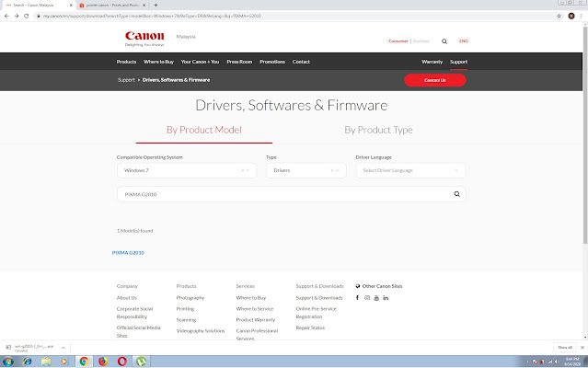Open the Chrome profile avatar

pyautogui.click(x=571, y=16)
